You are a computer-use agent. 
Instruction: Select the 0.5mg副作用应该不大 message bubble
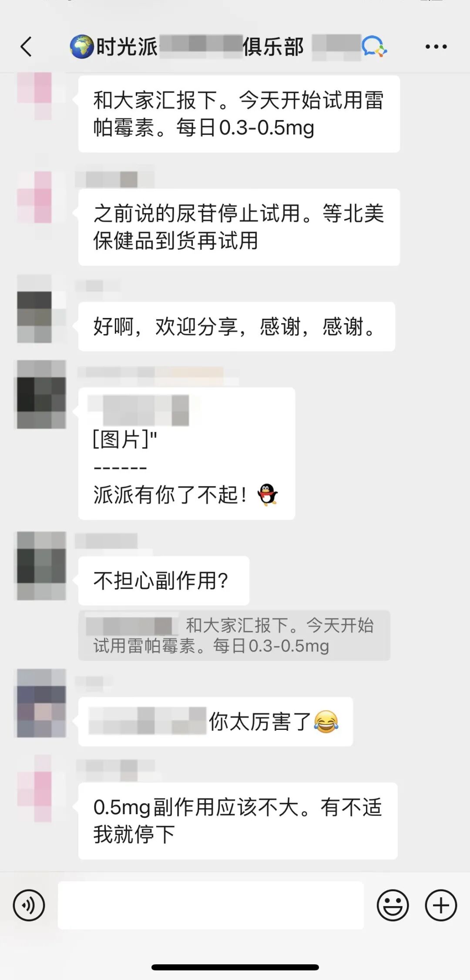coord(238,821)
